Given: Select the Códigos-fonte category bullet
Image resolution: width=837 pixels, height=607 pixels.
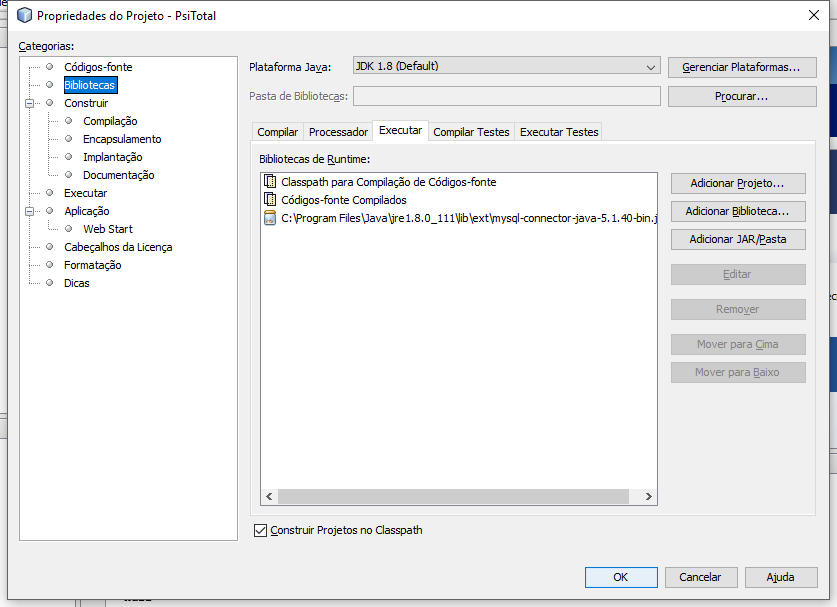Looking at the screenshot, I should click(50, 67).
